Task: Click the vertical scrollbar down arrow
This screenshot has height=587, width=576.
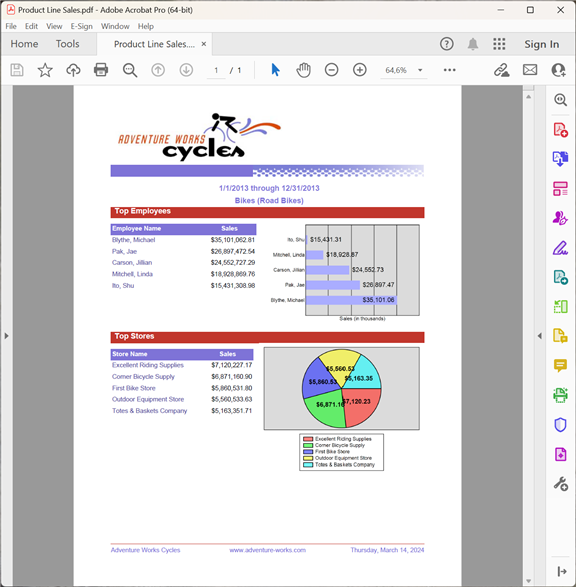Action: point(528,581)
